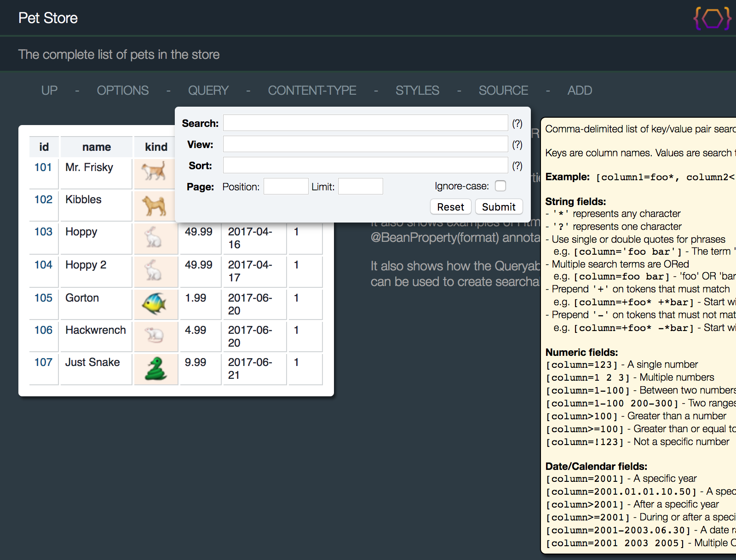The width and height of the screenshot is (736, 560).
Task: Click the rabbit icon in the Hoppy 2 row
Action: point(154,270)
